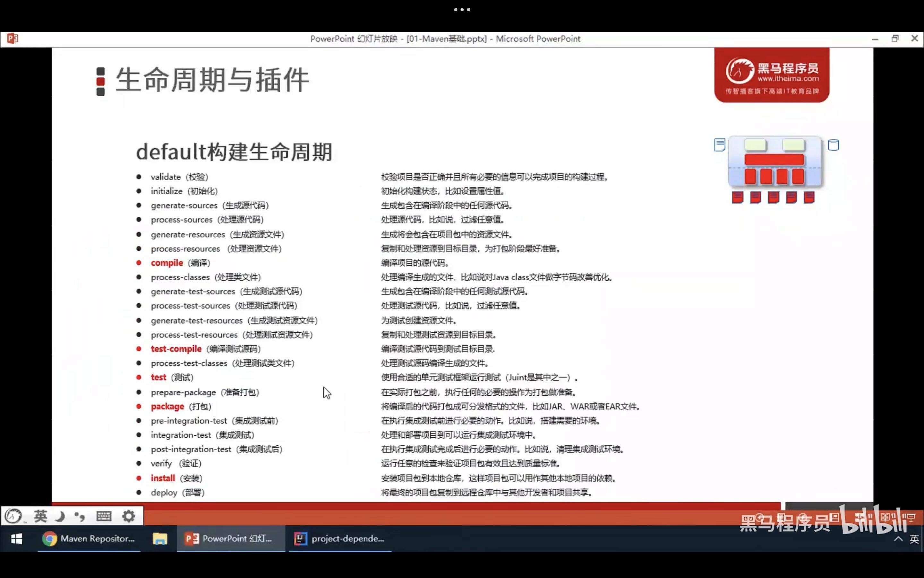Viewport: 924px width, 578px height.
Task: Toggle punctuation mode on IME toolbar
Action: (x=80, y=517)
